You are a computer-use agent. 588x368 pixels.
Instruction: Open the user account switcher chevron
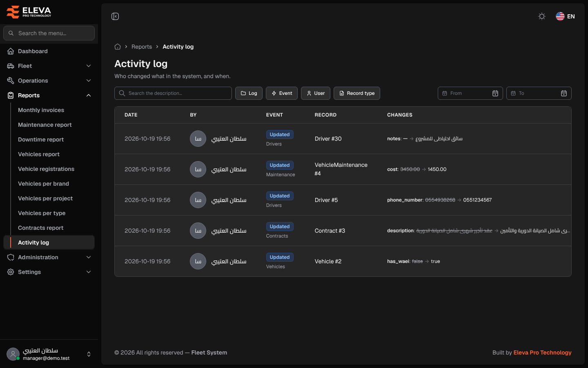tap(89, 354)
